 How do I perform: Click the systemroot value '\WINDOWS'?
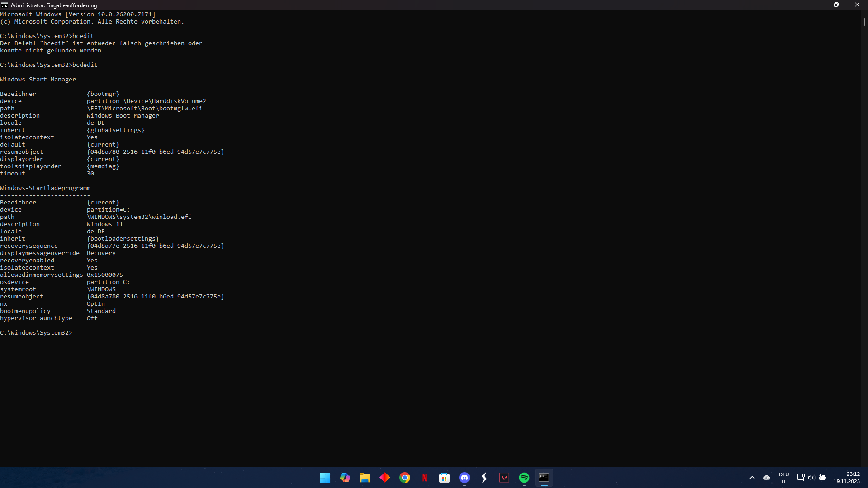(101, 289)
